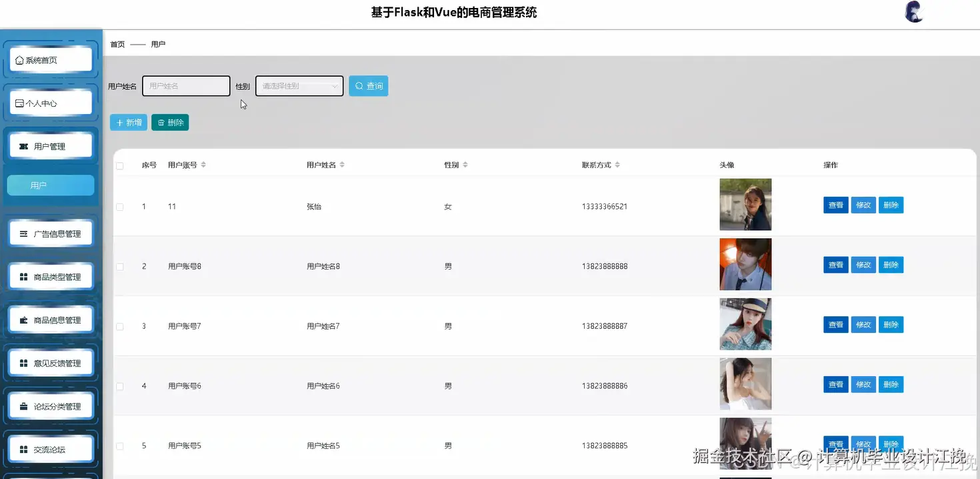Image resolution: width=980 pixels, height=479 pixels.
Task: Click 查看 for user 张怡
Action: tap(836, 205)
